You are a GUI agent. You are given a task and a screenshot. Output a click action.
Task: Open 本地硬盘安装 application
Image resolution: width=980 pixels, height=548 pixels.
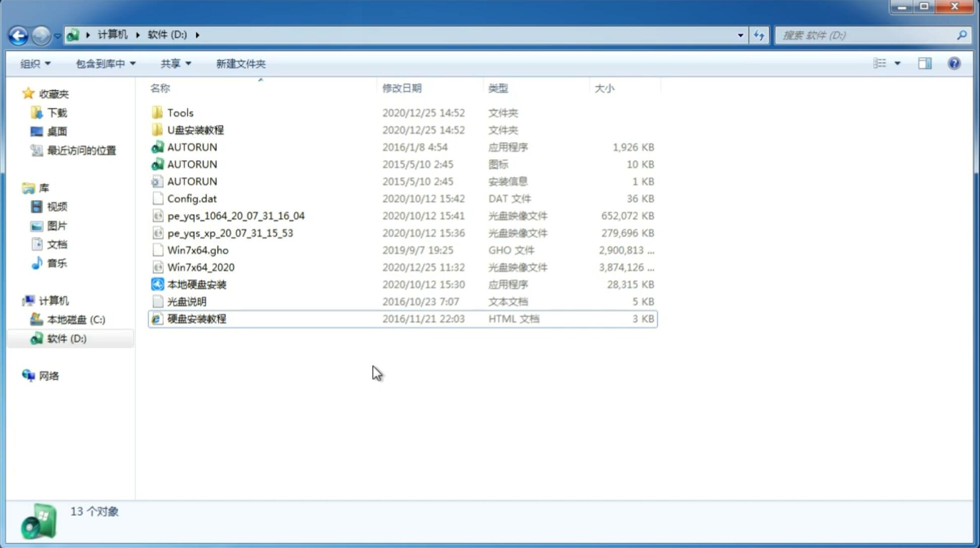tap(196, 284)
